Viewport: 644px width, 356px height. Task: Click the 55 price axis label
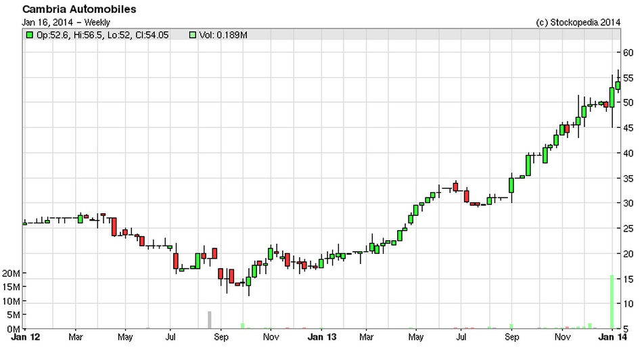[x=628, y=78]
